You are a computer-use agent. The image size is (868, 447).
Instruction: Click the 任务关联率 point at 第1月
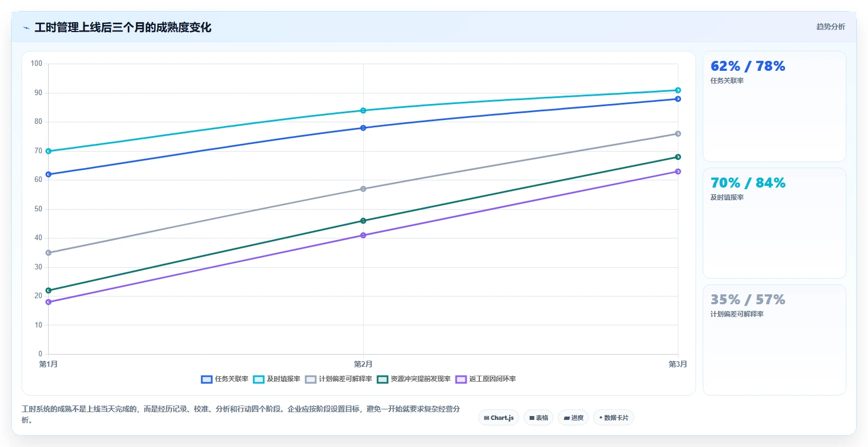point(49,174)
